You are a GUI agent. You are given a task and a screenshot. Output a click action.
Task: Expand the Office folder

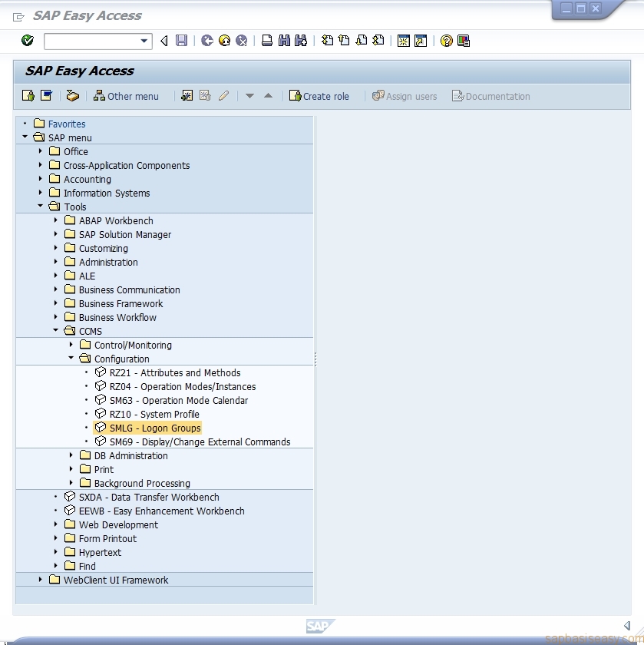point(41,151)
